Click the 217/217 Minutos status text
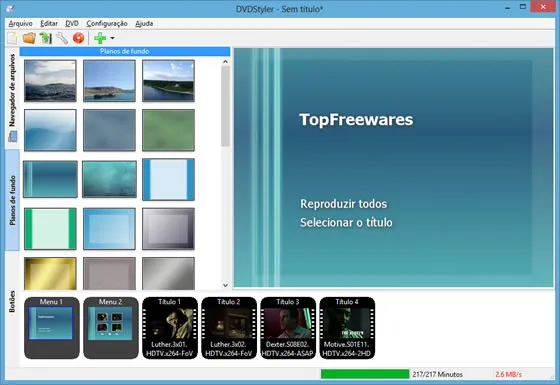This screenshot has height=385, width=560. coord(438,374)
